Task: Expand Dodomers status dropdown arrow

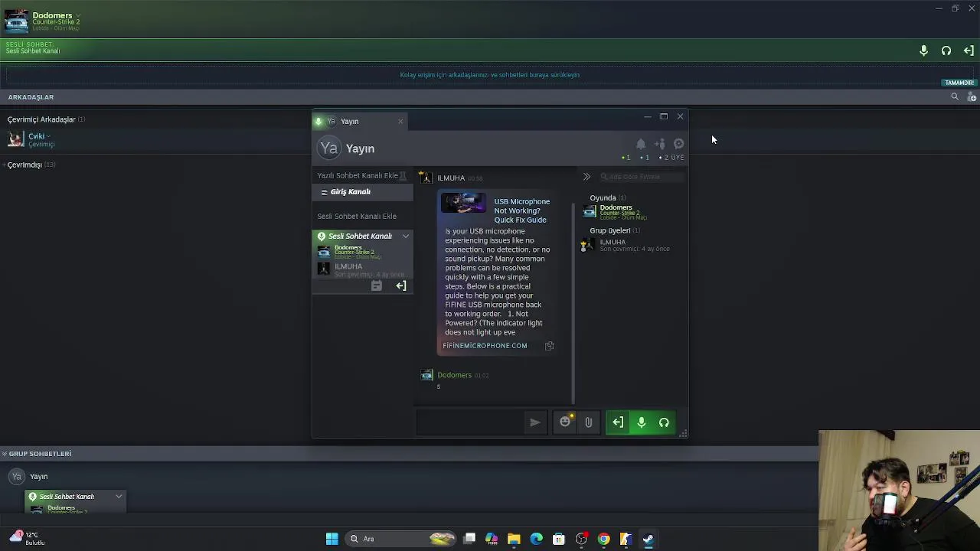Action: pyautogui.click(x=78, y=16)
